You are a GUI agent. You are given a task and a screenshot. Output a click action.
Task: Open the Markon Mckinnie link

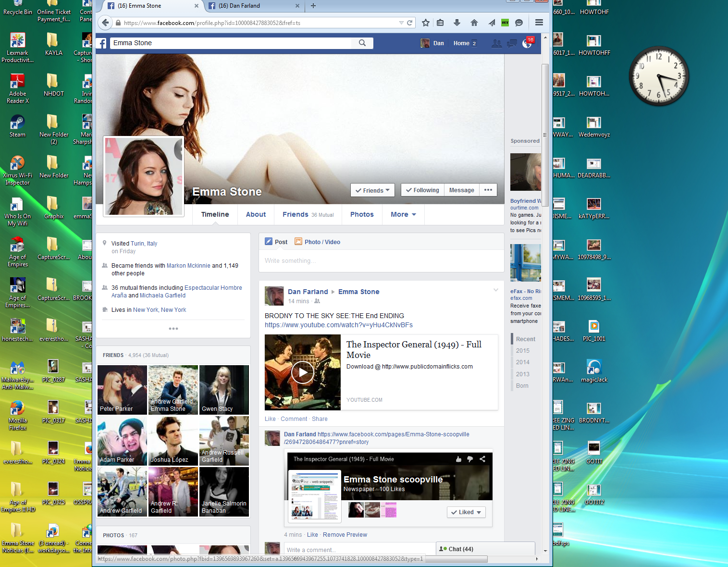[x=188, y=266]
